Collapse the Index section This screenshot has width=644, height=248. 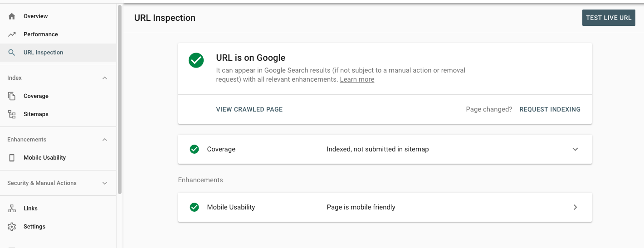tap(105, 78)
